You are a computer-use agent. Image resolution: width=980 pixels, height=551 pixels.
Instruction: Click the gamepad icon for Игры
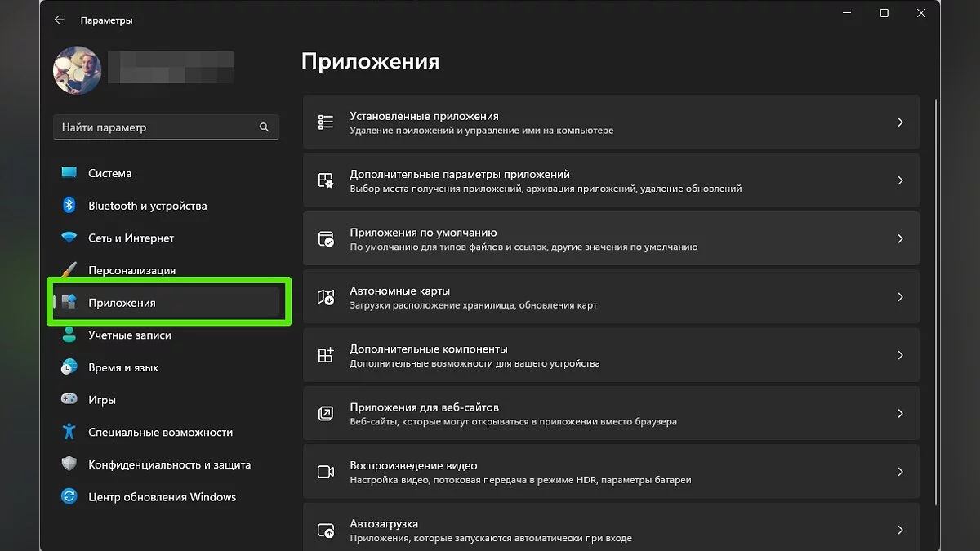69,400
